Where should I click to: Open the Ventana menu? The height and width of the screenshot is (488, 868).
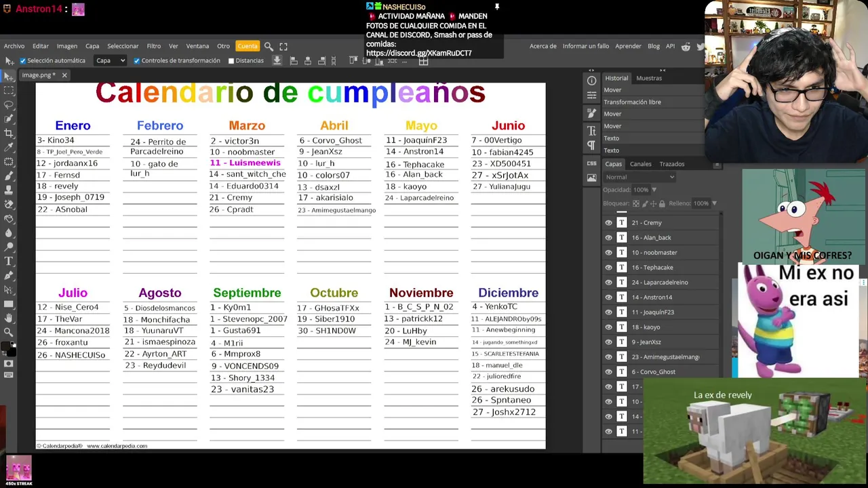coord(197,46)
